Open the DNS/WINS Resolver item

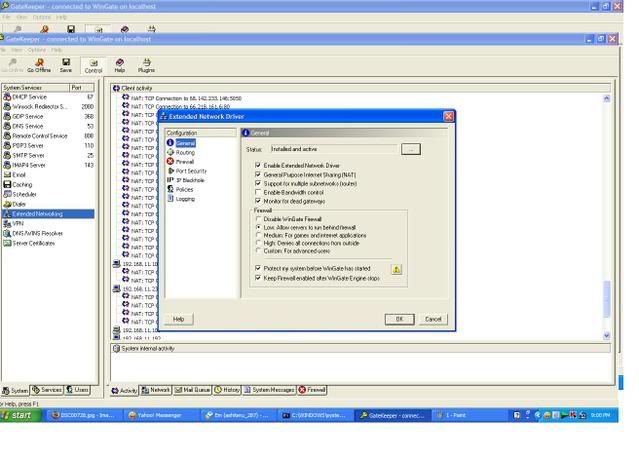pos(33,233)
